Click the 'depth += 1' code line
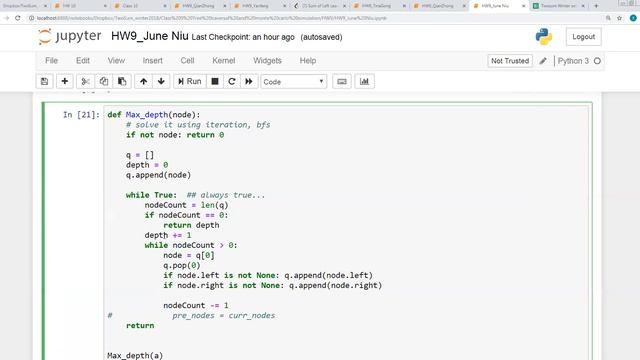The height and width of the screenshot is (360, 640). (x=168, y=235)
